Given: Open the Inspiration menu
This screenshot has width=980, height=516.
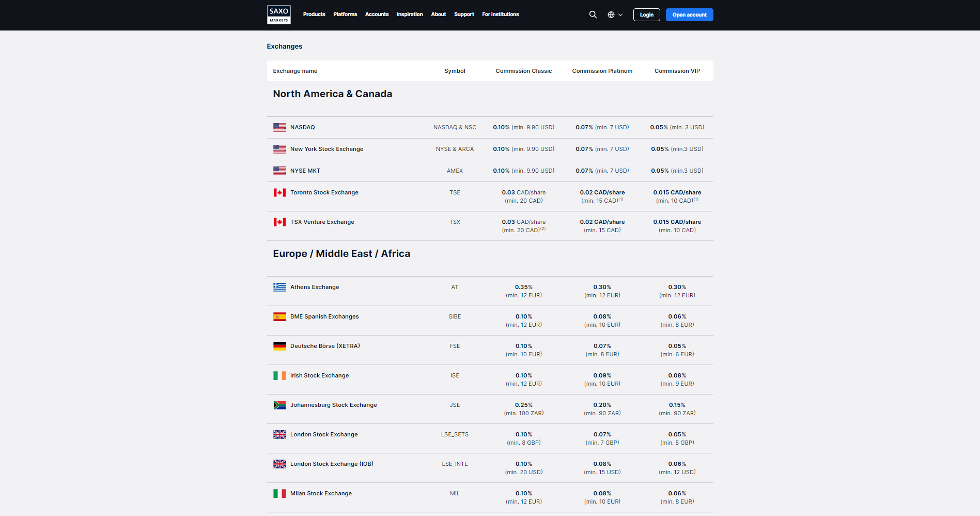Looking at the screenshot, I should (410, 14).
